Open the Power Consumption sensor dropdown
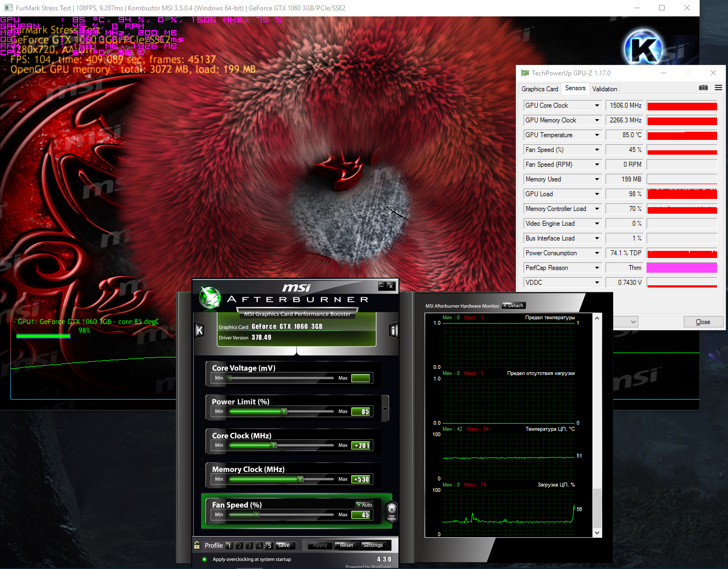 pyautogui.click(x=597, y=253)
